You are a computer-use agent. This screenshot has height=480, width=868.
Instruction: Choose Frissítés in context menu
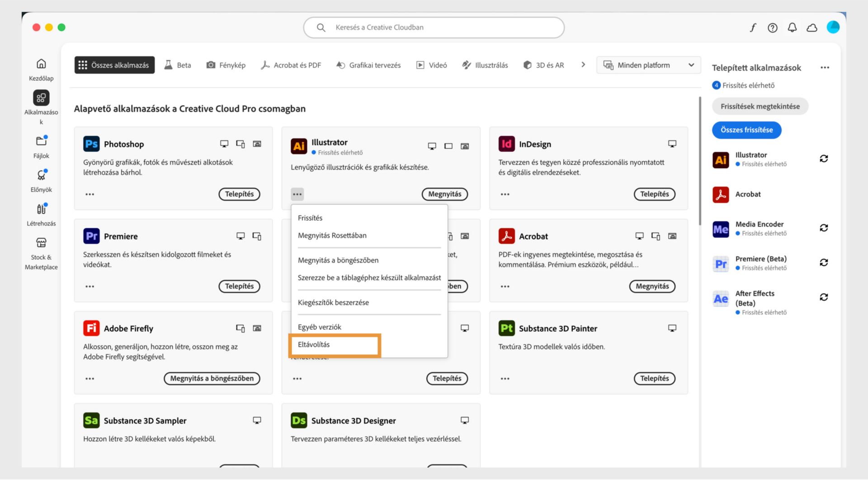369,218
